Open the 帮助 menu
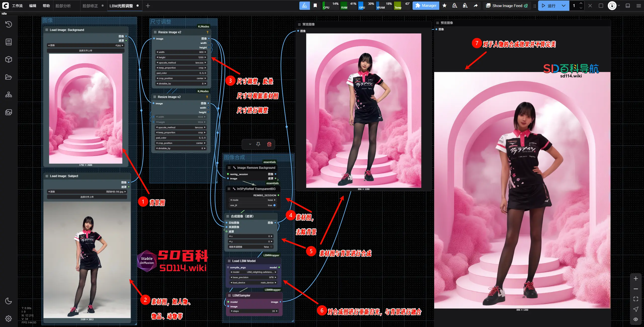Screen dimensions: 644x327 click(x=46, y=6)
